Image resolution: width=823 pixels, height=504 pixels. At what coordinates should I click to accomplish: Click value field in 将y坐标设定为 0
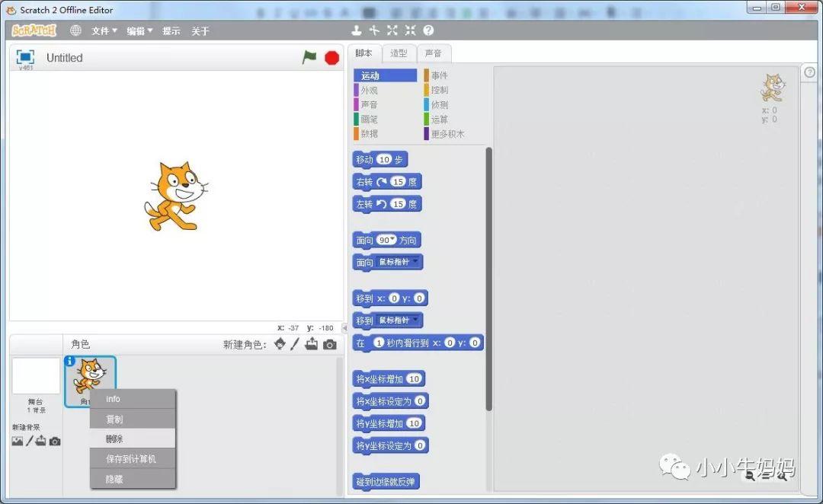[x=419, y=446]
